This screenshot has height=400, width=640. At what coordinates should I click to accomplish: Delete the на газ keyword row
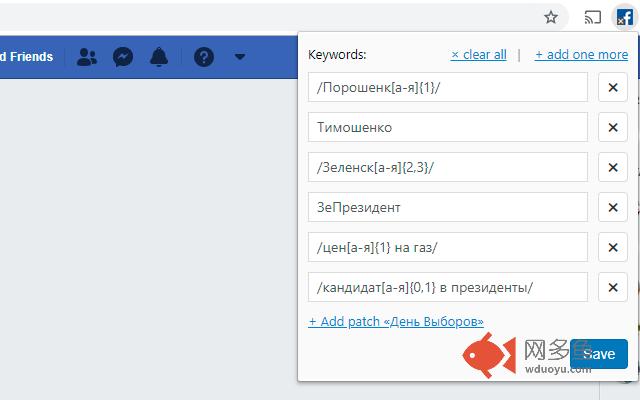tap(612, 248)
